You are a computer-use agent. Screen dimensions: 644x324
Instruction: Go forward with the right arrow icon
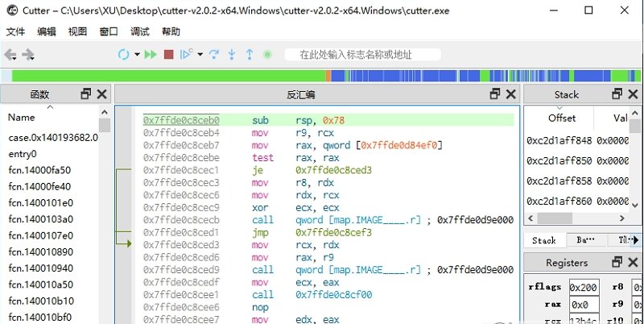(x=27, y=54)
